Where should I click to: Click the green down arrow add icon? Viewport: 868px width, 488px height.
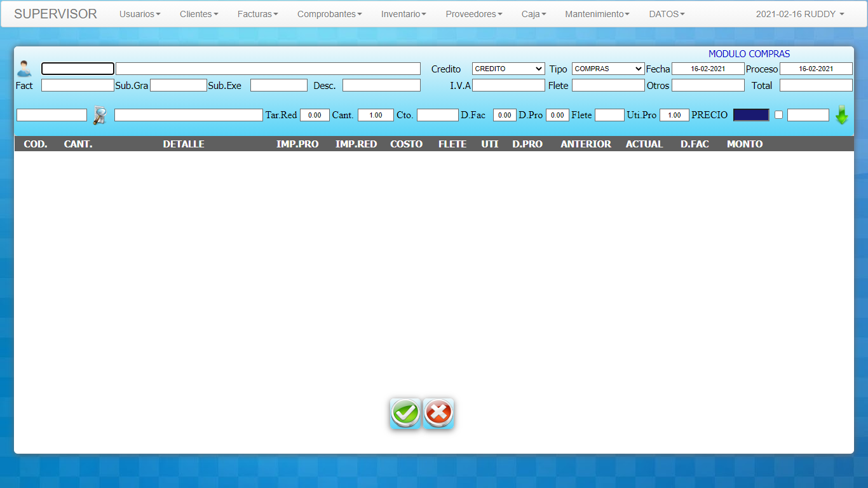coord(841,115)
